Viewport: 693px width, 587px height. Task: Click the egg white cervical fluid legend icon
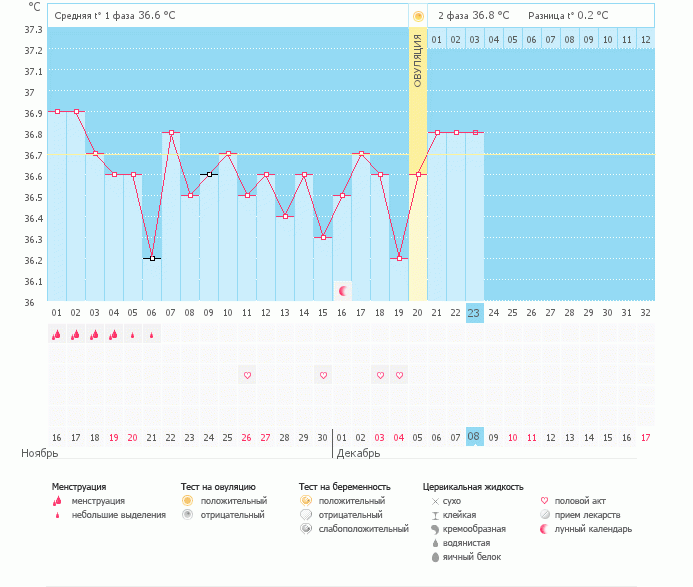[x=435, y=556]
